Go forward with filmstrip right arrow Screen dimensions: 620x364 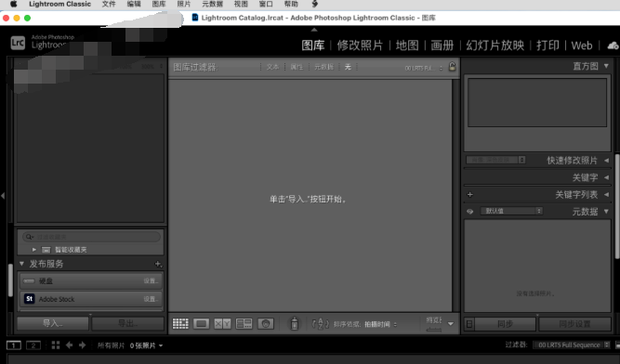point(82,345)
